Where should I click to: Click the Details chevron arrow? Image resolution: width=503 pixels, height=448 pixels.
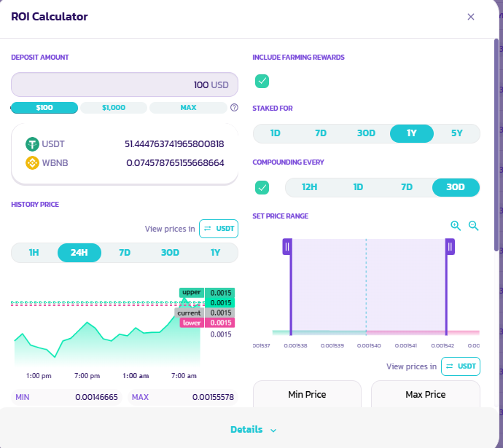273,431
